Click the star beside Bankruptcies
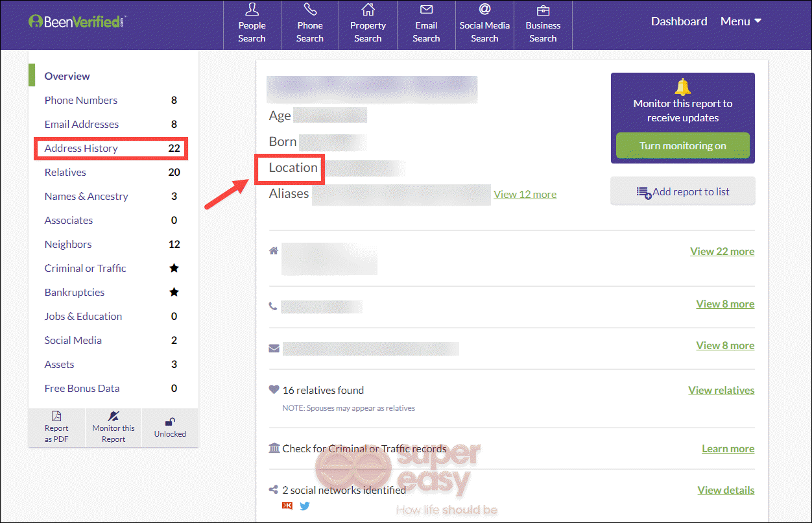The image size is (812, 523). click(174, 292)
